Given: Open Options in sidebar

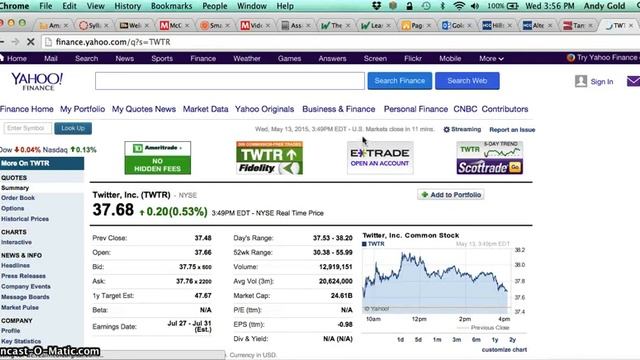Looking at the screenshot, I should pyautogui.click(x=13, y=208).
